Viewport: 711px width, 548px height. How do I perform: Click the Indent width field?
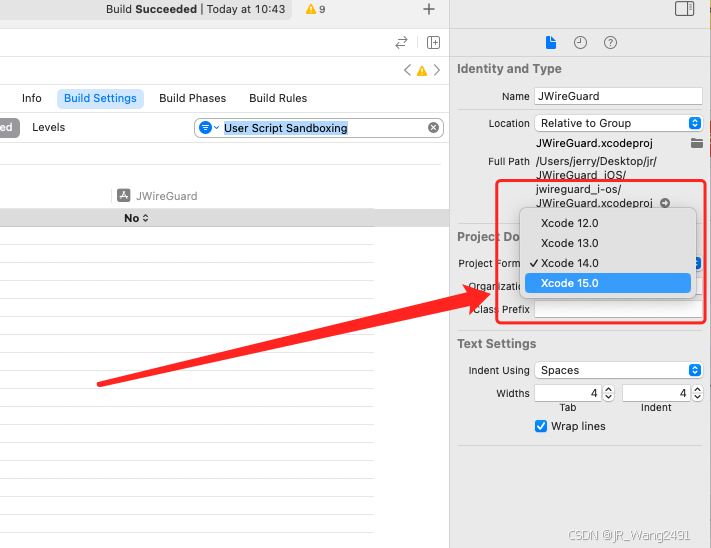point(657,393)
